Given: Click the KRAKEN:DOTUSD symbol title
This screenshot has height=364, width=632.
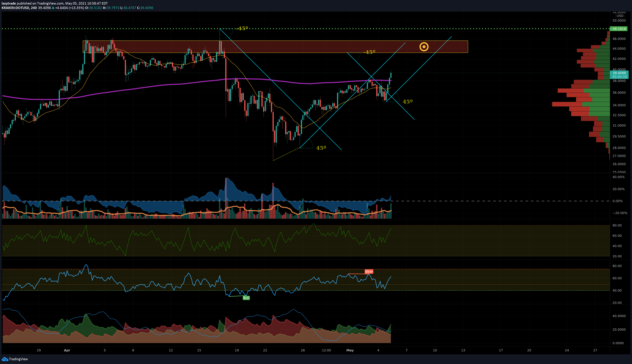Looking at the screenshot, I should point(15,8).
